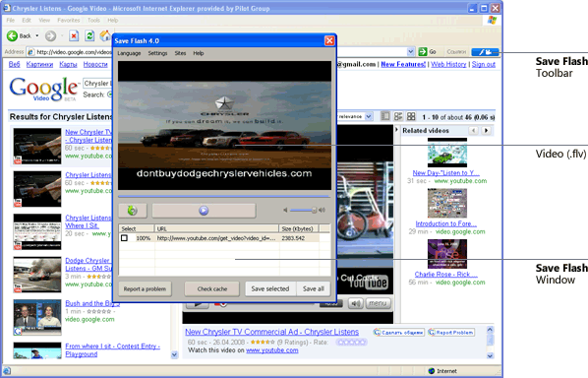The image size is (588, 378).
Task: Click the Save selected button
Action: [270, 288]
